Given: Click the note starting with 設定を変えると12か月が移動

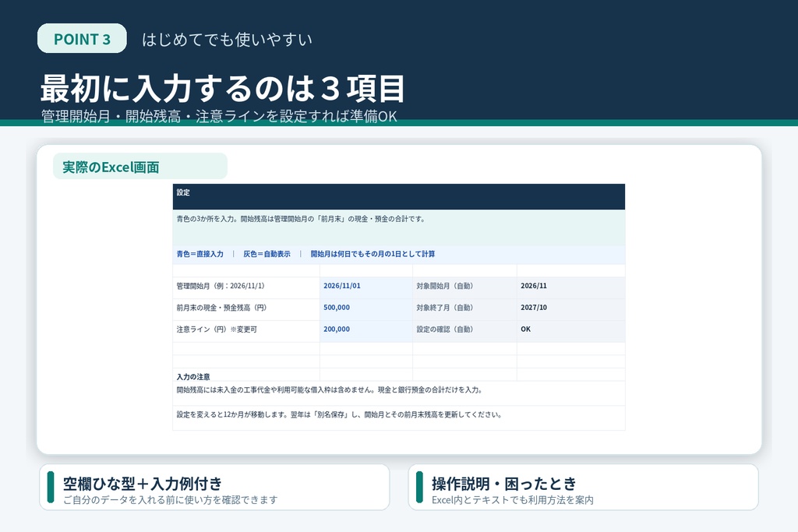Looking at the screenshot, I should click(340, 414).
